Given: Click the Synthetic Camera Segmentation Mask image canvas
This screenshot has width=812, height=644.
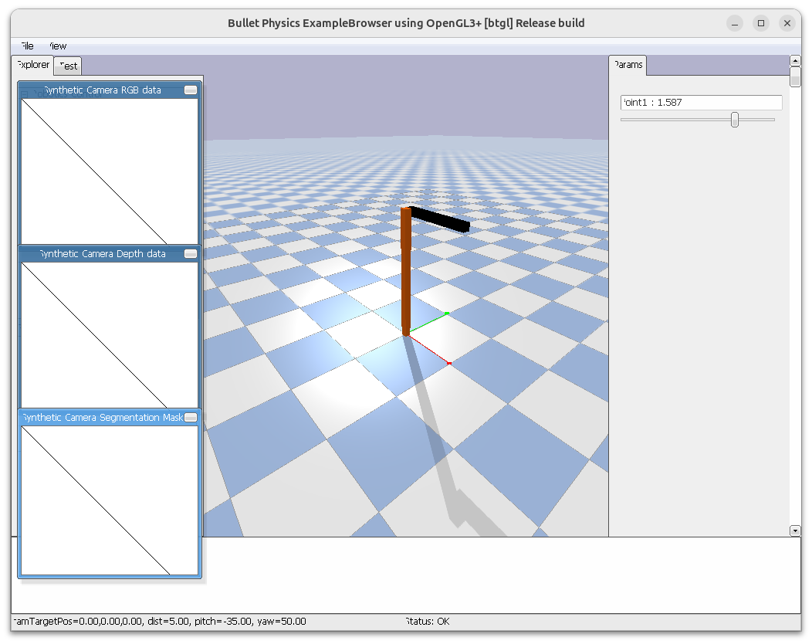Looking at the screenshot, I should tap(110, 500).
